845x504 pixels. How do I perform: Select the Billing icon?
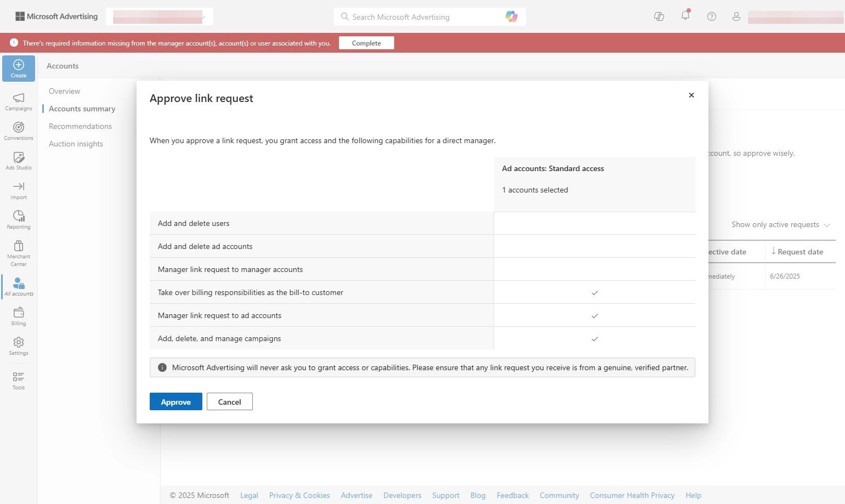[x=18, y=315]
